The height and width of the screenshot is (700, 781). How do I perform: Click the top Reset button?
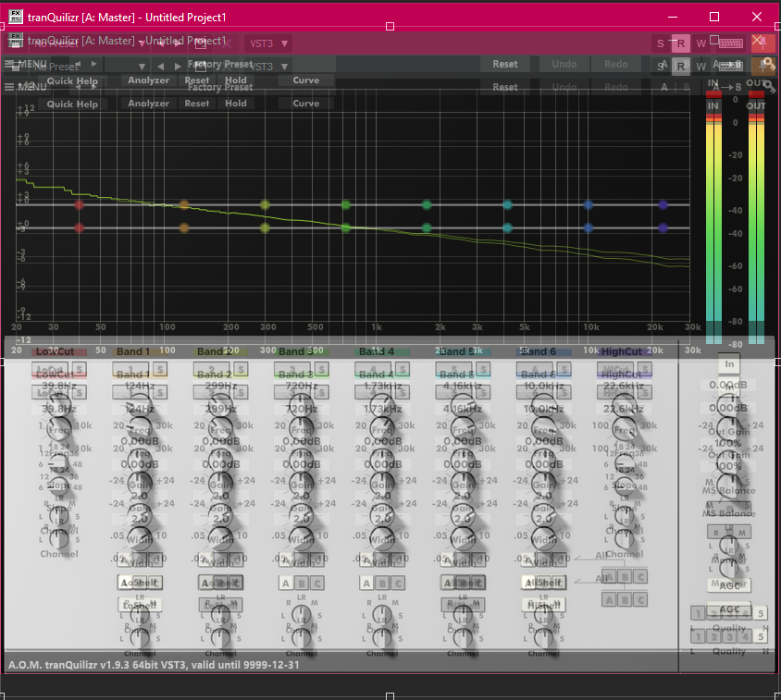[504, 64]
